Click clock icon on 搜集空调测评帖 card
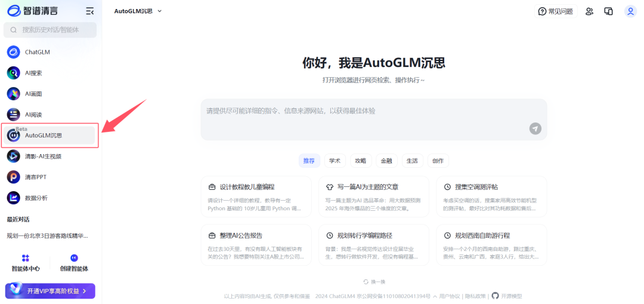Screen dimensions: 644x304 (x=447, y=187)
